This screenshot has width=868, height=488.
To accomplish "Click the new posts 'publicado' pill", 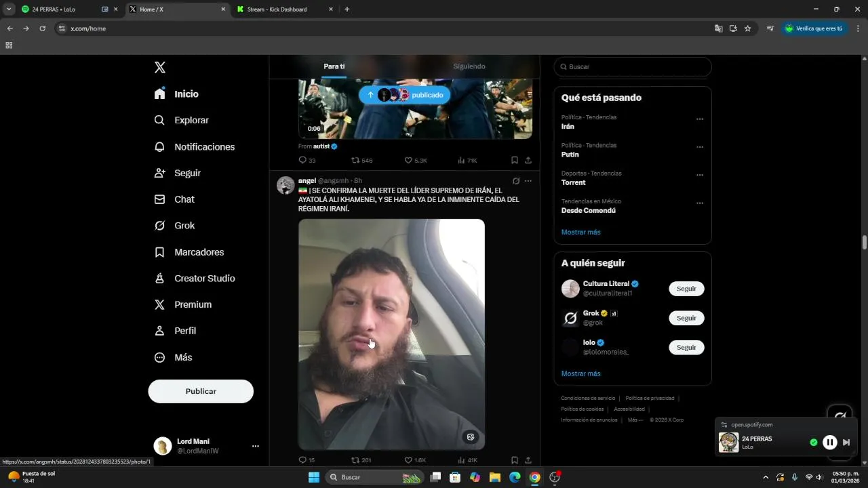I will coord(404,95).
